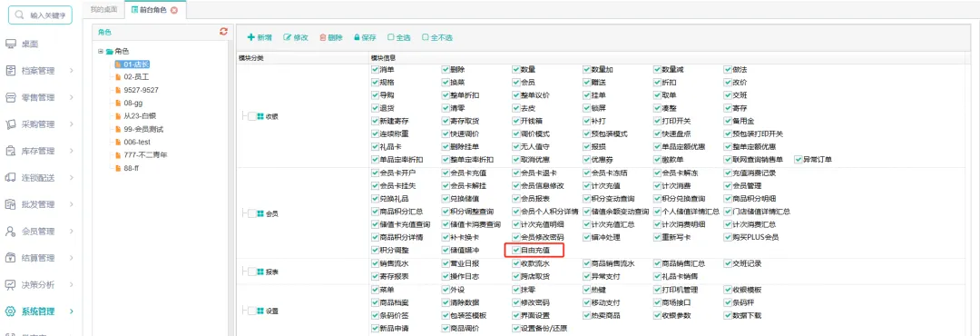Tick the 设置 module category checkbox

(251, 311)
